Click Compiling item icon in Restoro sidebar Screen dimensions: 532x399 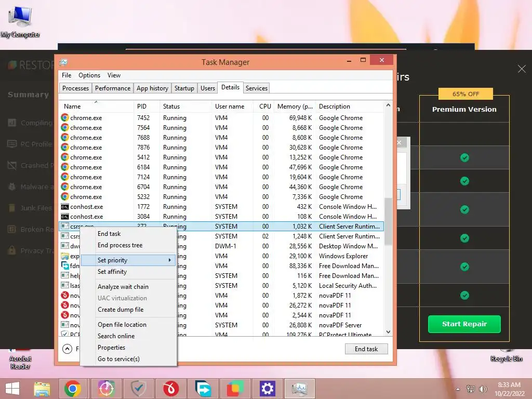point(12,123)
